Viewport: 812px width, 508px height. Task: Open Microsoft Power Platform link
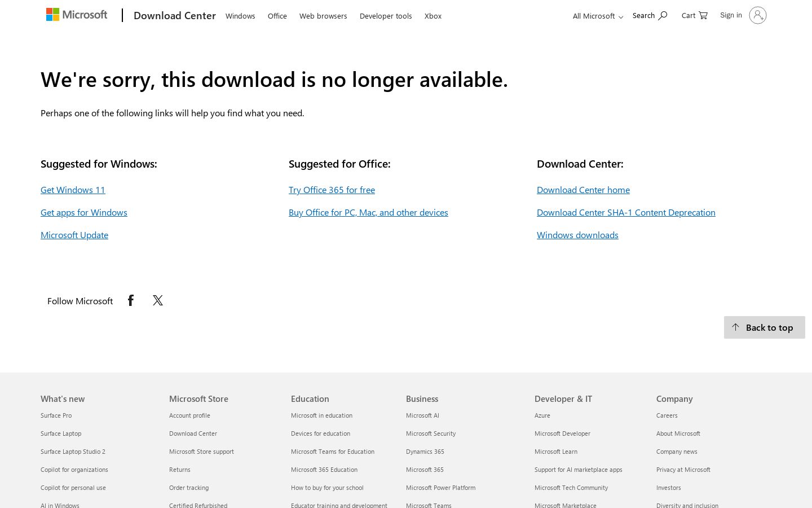pos(440,488)
